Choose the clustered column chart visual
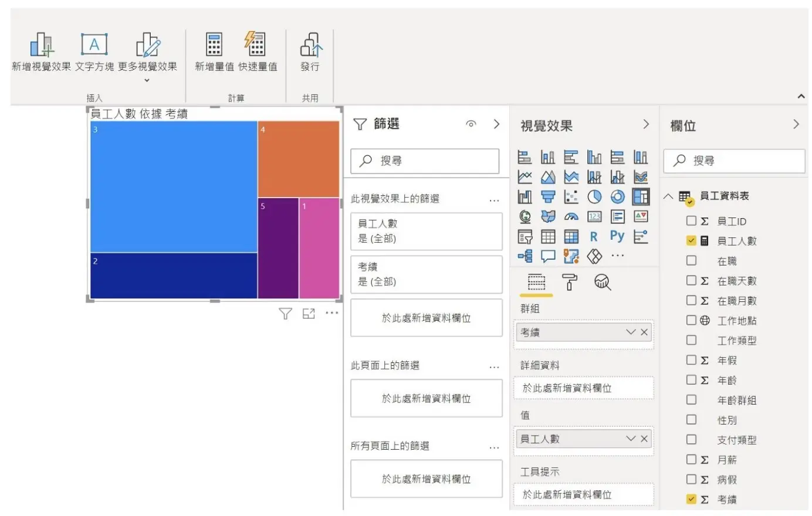The width and height of the screenshot is (812, 516). (594, 157)
